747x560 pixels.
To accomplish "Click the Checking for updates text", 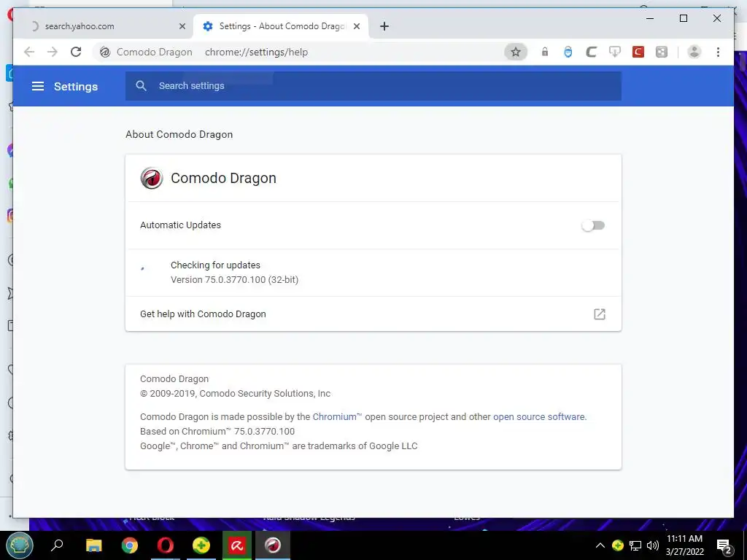I will click(215, 265).
